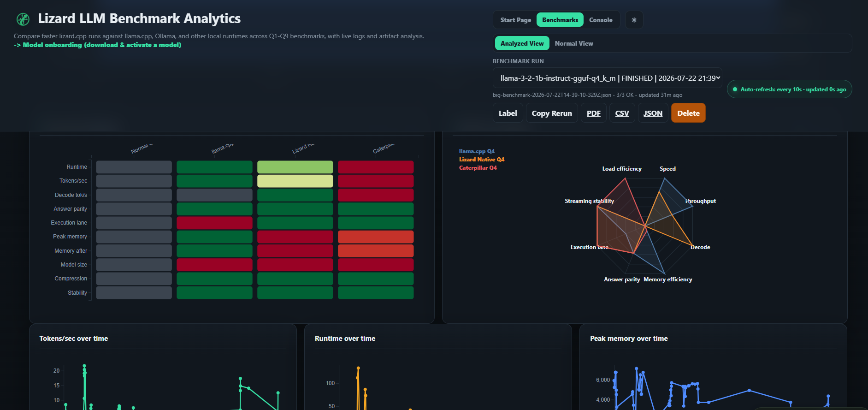The image size is (868, 410).
Task: Export the run as CSV
Action: coord(622,113)
